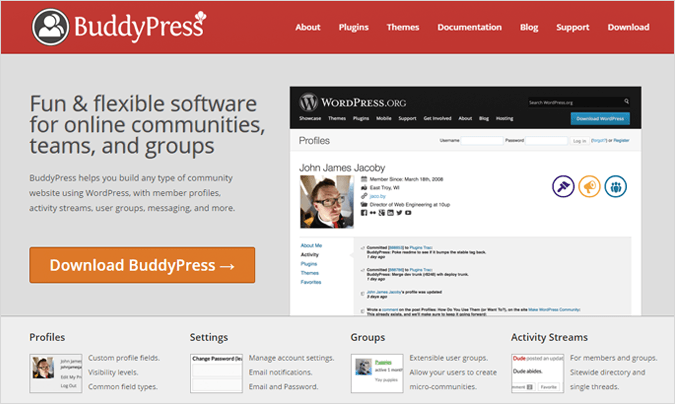This screenshot has width=675, height=404.
Task: Click the blue community group badge icon
Action: coord(616,186)
